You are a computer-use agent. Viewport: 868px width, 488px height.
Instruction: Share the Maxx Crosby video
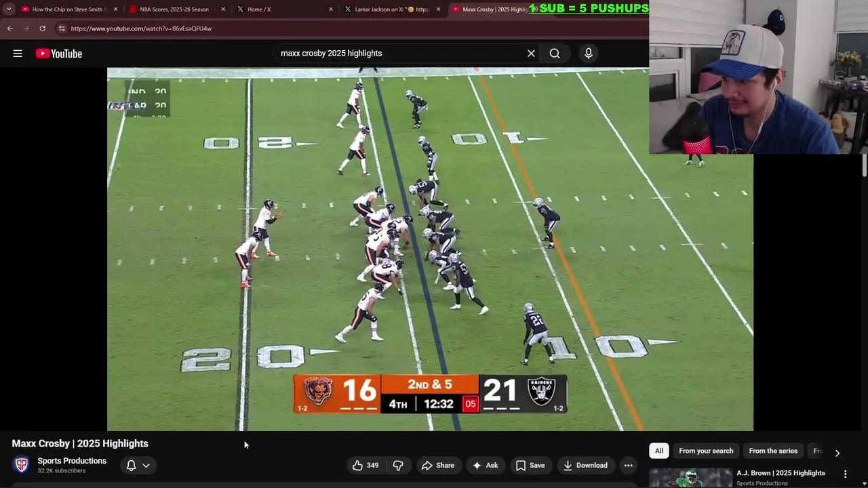coord(438,465)
